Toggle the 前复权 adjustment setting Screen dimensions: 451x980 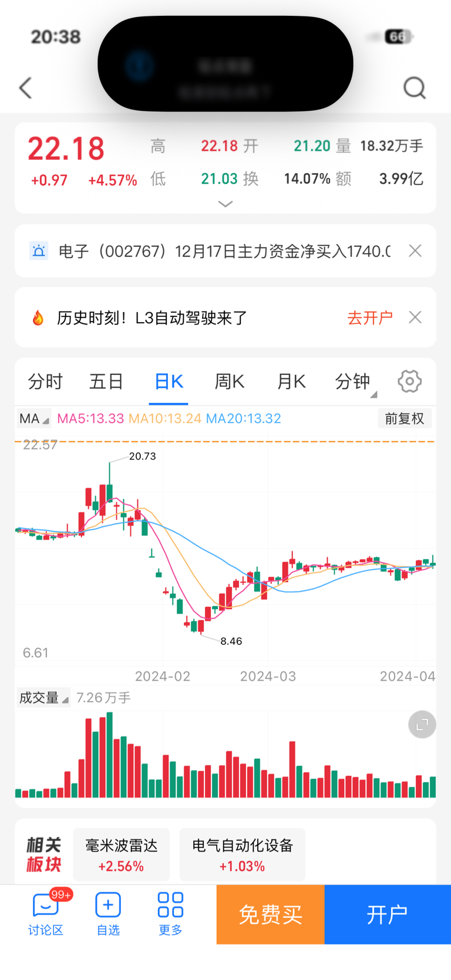[405, 418]
